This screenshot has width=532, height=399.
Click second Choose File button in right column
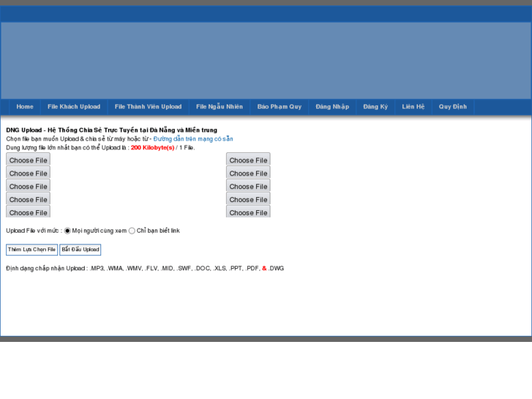coord(248,173)
